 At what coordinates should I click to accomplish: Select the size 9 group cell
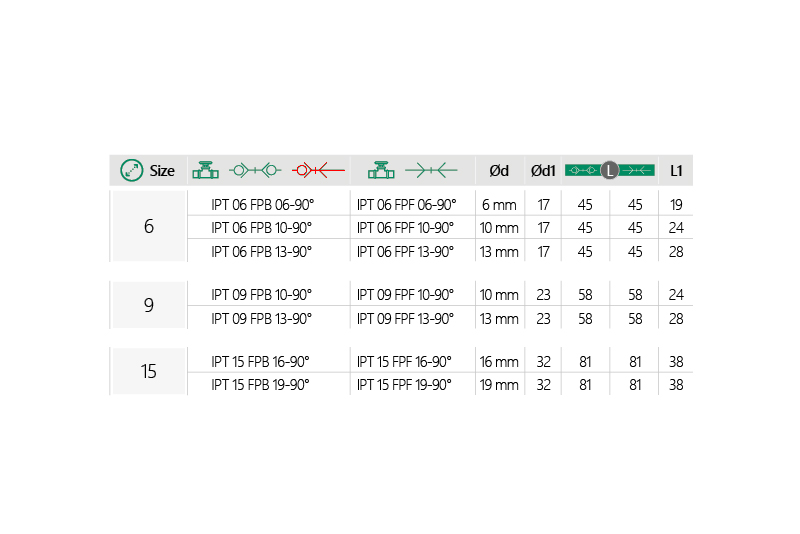tap(149, 306)
